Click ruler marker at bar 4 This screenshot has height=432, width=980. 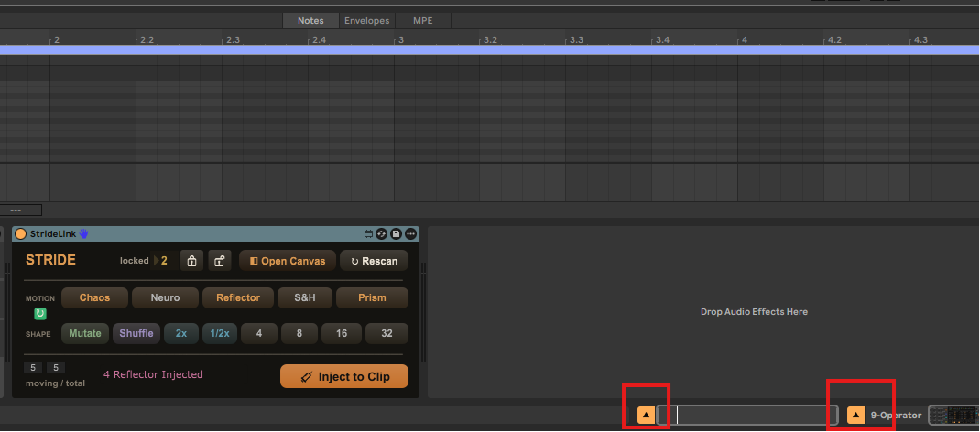click(742, 40)
